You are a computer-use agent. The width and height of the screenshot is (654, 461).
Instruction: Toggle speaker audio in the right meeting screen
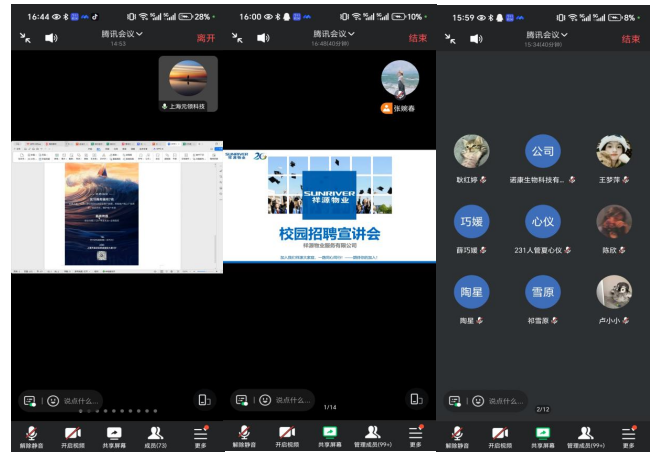click(477, 39)
